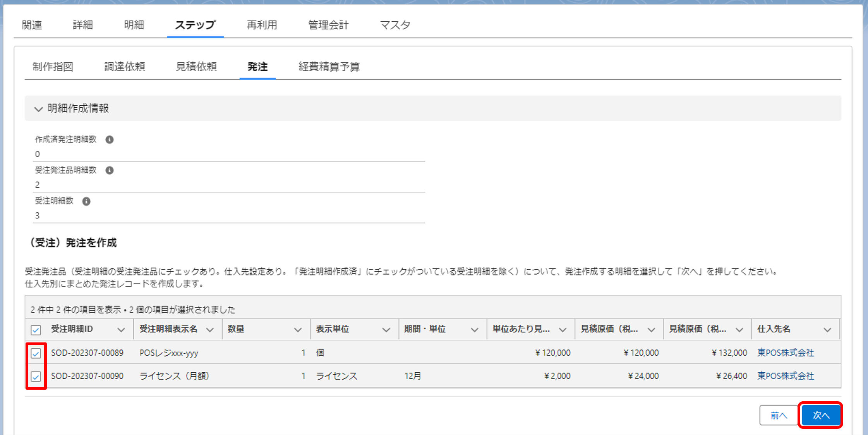Open 東POS株式会社 link in ライセンス row
The width and height of the screenshot is (868, 435).
click(786, 376)
